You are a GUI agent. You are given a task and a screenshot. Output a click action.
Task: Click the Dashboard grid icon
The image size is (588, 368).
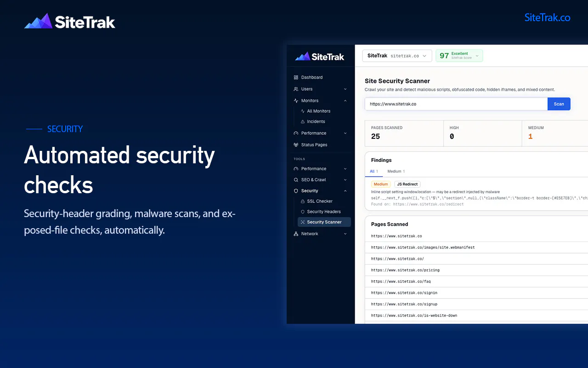pos(296,77)
